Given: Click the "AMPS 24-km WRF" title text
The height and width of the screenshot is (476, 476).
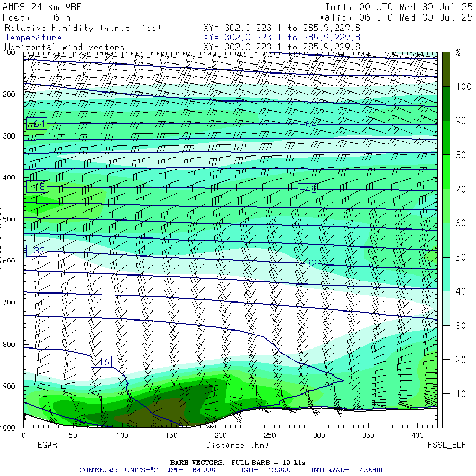Looking at the screenshot, I should (42, 7).
